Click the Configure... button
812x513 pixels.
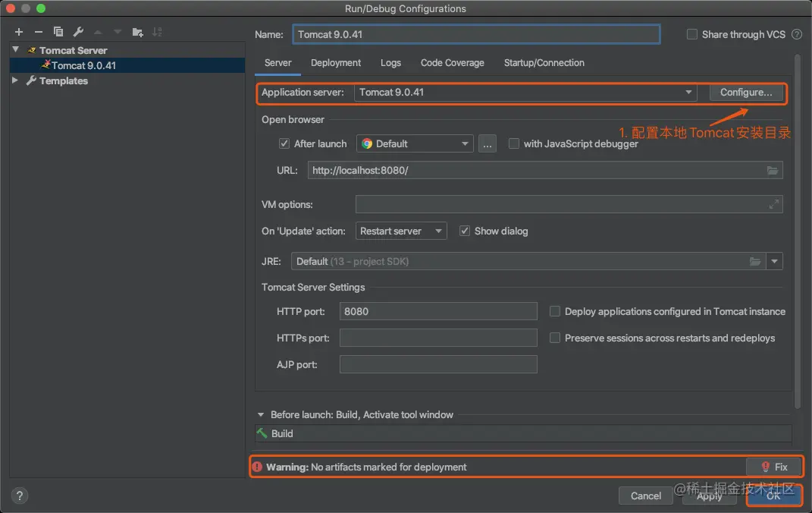tap(745, 93)
